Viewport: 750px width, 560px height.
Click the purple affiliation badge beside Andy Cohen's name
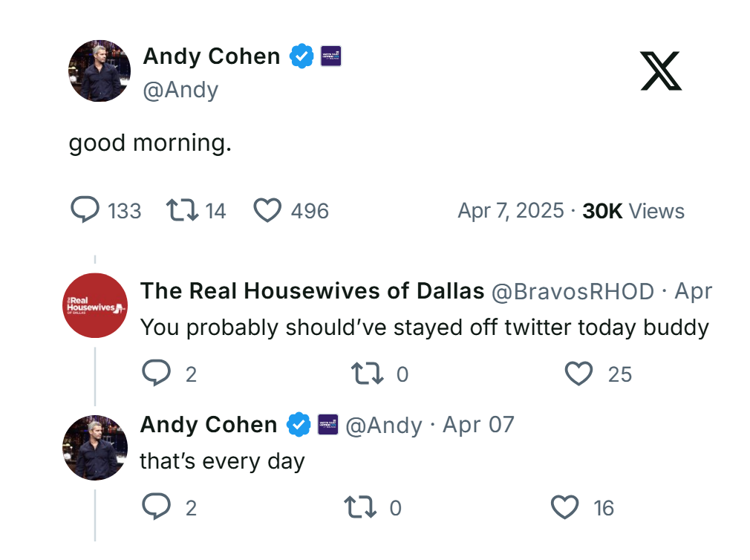(x=330, y=56)
